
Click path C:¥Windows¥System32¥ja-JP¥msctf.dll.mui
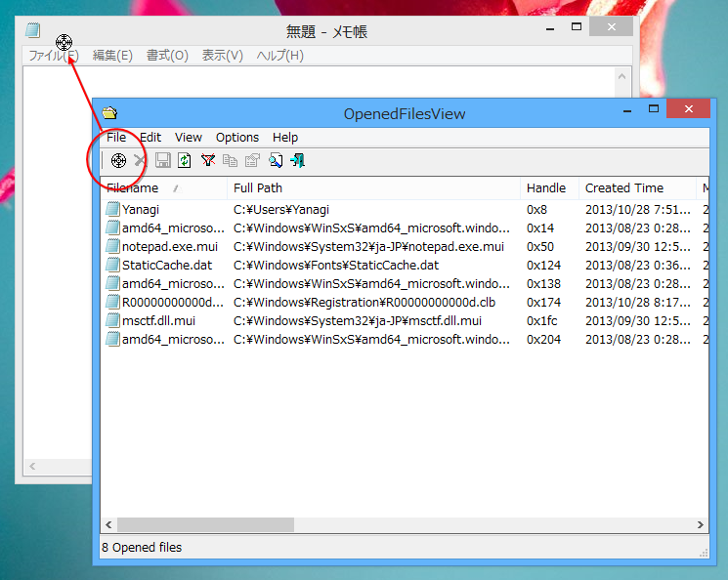pyautogui.click(x=358, y=321)
